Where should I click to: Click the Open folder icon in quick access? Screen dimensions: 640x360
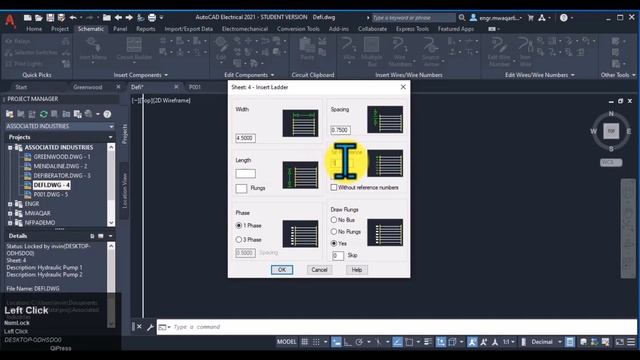[x=39, y=18]
